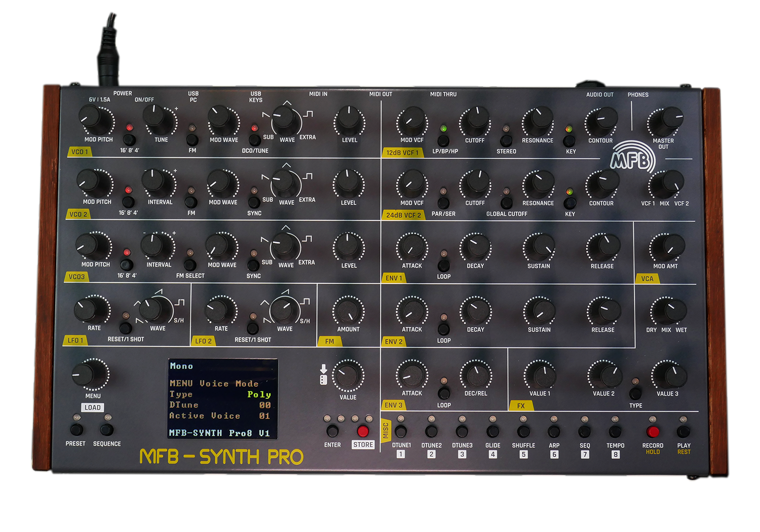Toggle the VCO 1 16' 8' 4' octave button
This screenshot has width=760, height=532.
[129, 139]
